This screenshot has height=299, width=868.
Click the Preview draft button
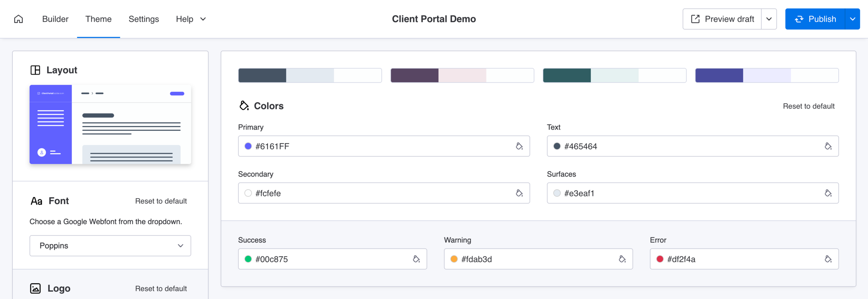point(722,19)
